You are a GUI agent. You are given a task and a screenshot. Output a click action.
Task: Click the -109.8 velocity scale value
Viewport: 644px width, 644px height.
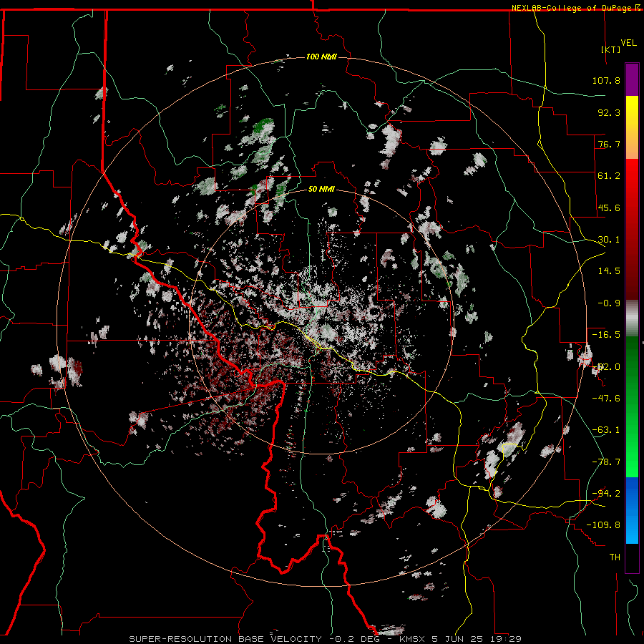click(604, 525)
